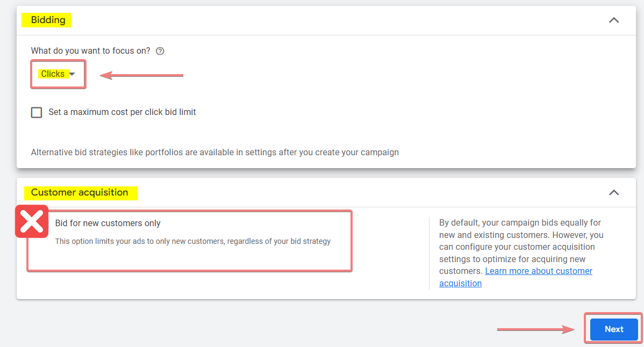Image resolution: width=644 pixels, height=347 pixels.
Task: Click the red X marker icon
Action: click(x=31, y=221)
